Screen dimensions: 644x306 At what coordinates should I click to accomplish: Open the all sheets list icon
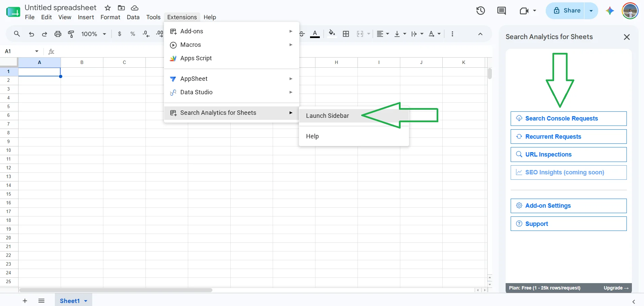click(41, 301)
